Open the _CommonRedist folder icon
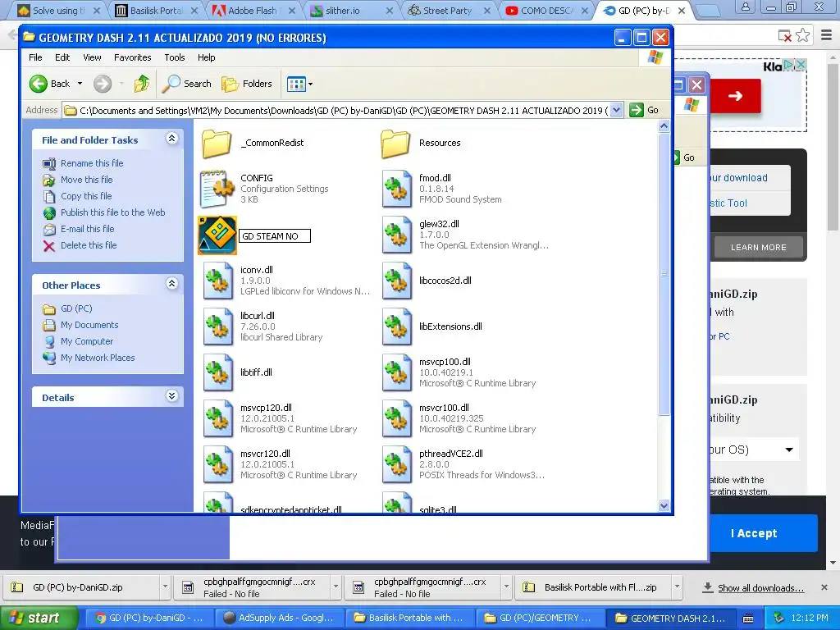The height and width of the screenshot is (630, 840). (217, 143)
